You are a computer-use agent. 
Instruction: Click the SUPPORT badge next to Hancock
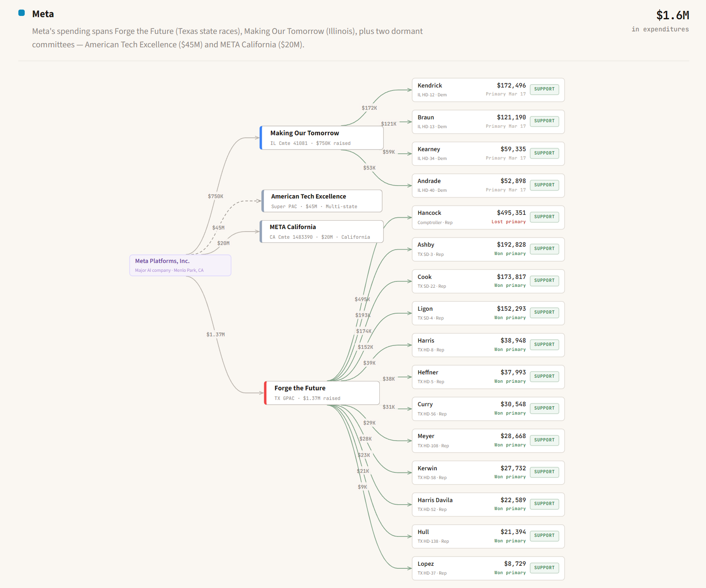544,217
